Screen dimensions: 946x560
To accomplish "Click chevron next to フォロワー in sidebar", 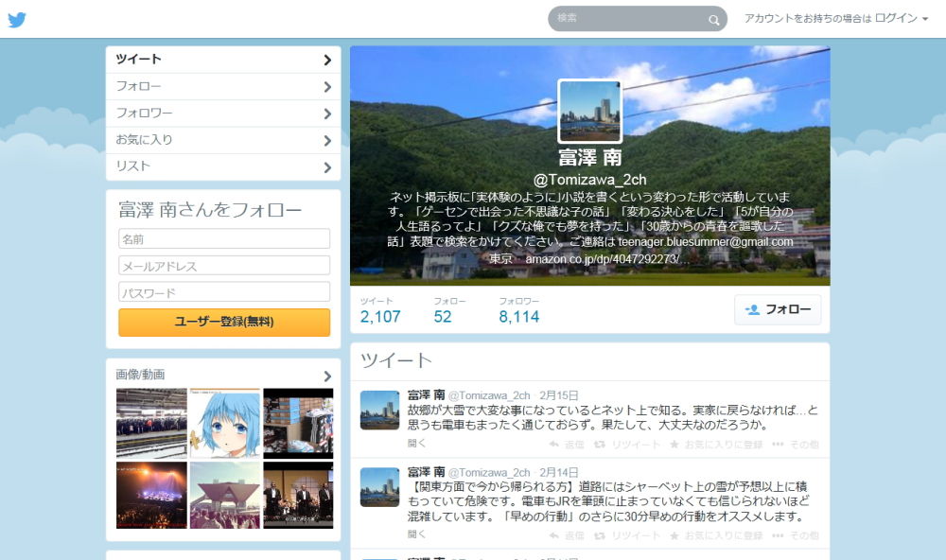I will (327, 114).
